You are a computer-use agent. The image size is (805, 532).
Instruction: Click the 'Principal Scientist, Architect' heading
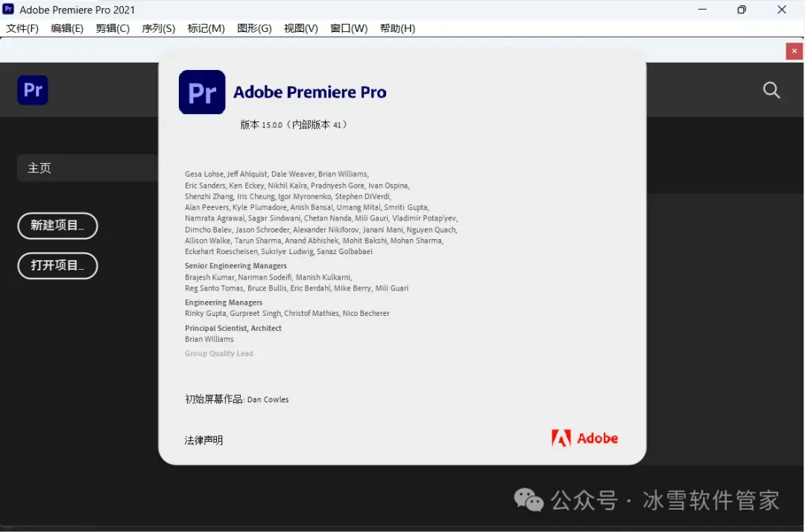233,329
